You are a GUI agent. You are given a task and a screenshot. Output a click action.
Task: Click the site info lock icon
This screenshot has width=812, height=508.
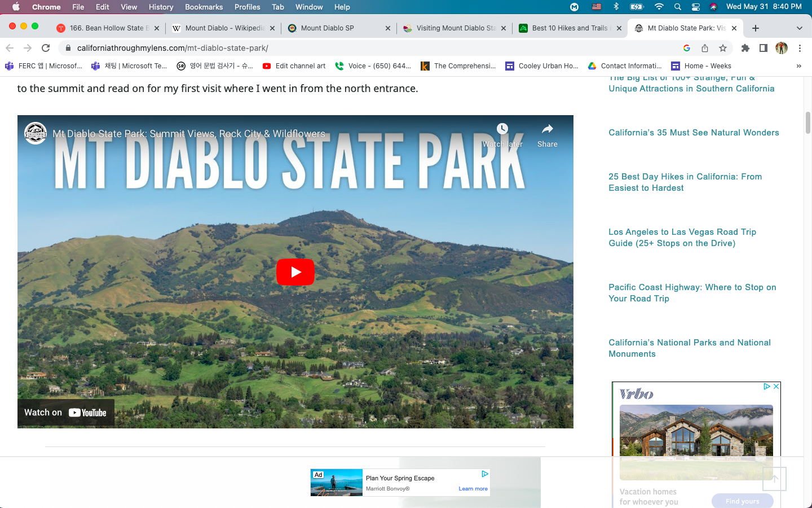[68, 48]
